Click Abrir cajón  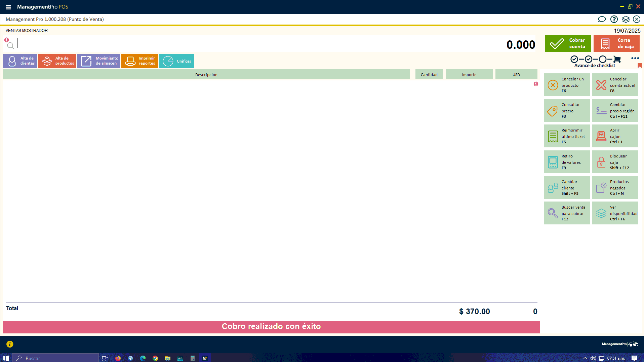click(x=615, y=136)
